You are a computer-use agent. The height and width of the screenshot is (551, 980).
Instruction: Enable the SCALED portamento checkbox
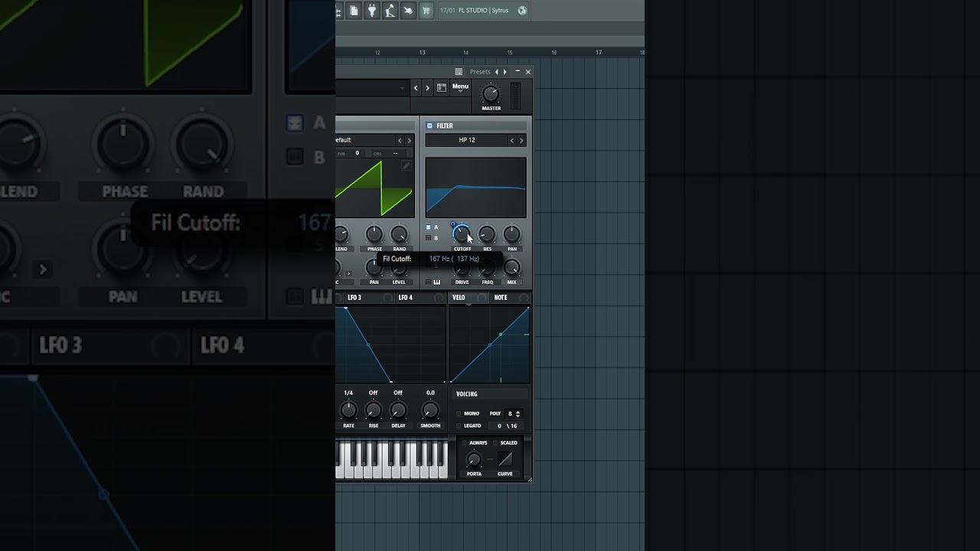tap(495, 442)
